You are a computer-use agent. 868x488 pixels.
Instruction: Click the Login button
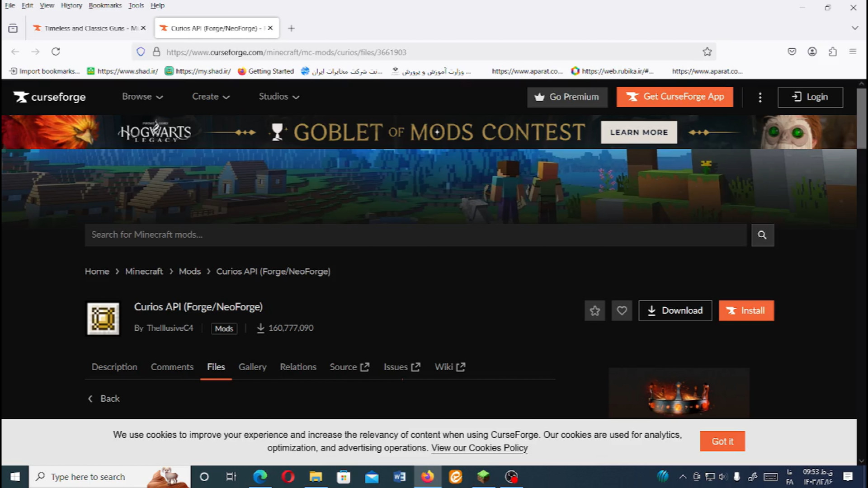[x=810, y=97]
